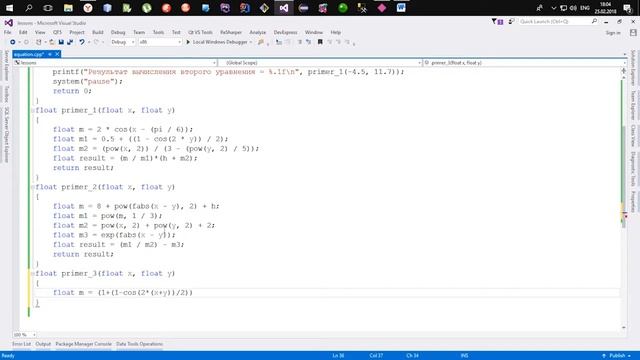
Task: Open the lessons project scope dropdown
Action: pos(115,63)
